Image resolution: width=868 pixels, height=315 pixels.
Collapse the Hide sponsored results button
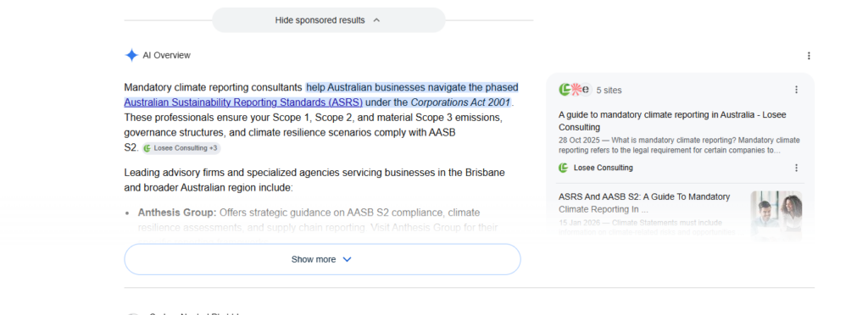(x=328, y=20)
